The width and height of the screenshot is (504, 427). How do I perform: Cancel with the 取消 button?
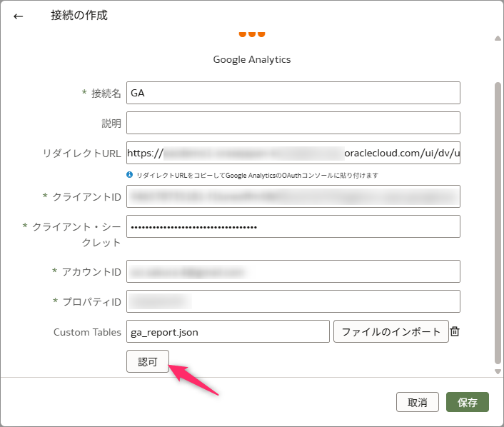point(417,402)
